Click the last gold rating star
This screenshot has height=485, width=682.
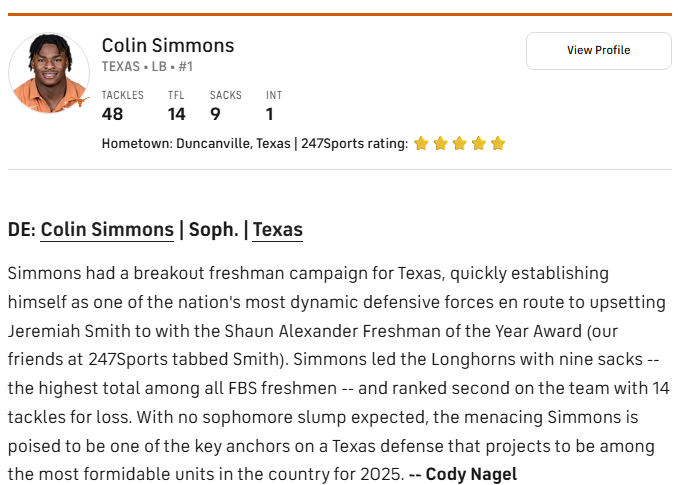(498, 143)
